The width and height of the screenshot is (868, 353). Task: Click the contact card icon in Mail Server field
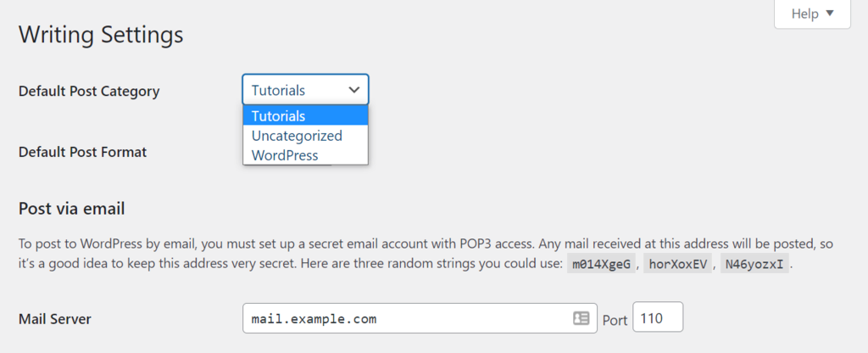pos(581,319)
